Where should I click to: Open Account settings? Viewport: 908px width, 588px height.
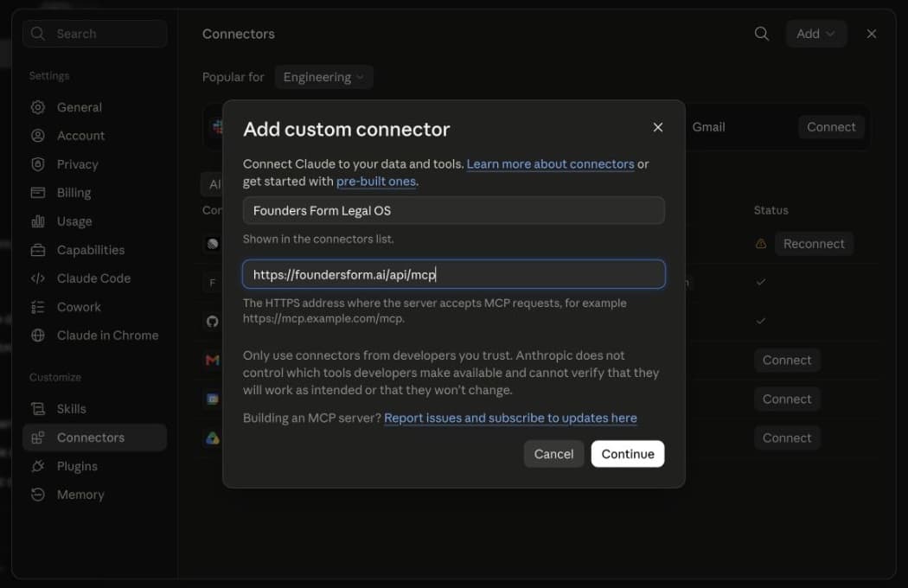95,136
